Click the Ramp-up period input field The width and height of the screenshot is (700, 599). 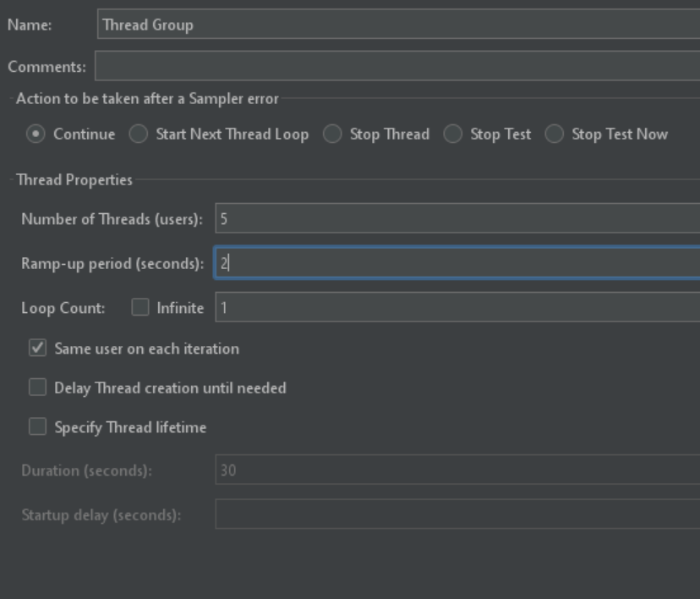click(457, 262)
